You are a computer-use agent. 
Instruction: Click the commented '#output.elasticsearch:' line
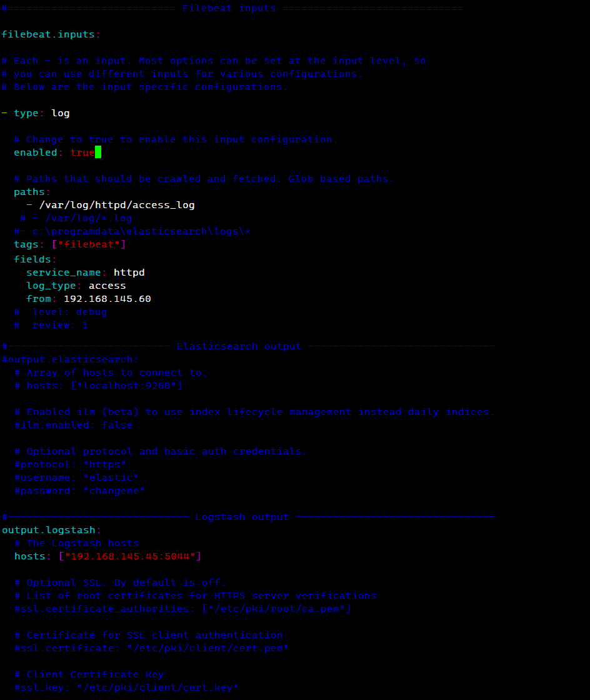[70, 359]
